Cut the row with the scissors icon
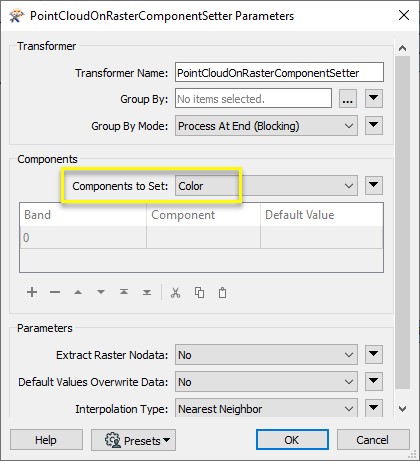 pos(175,293)
